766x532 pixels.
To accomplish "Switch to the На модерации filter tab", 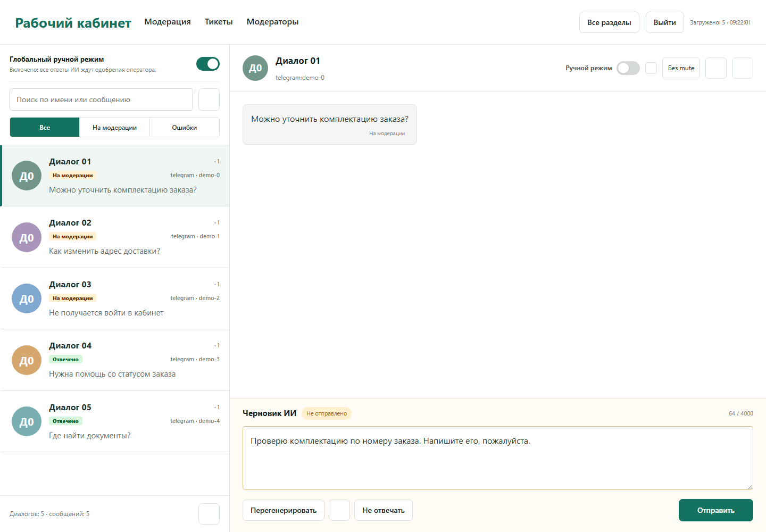I will point(115,127).
